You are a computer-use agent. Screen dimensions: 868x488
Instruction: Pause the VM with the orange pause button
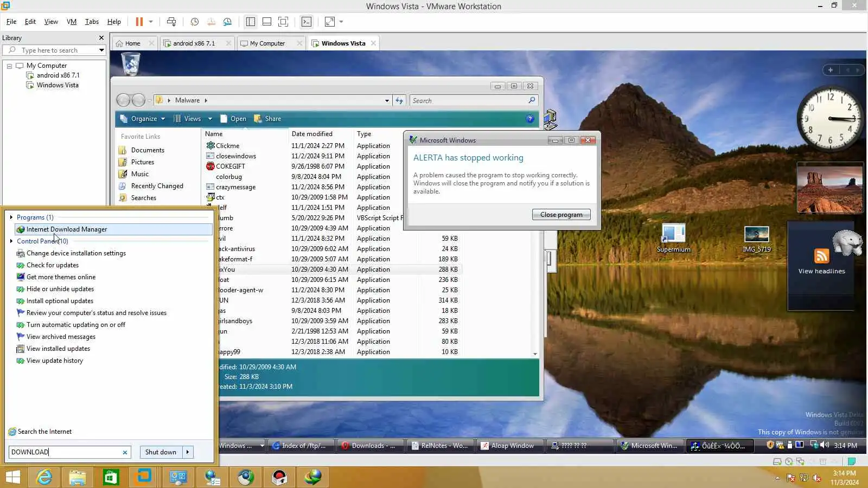[139, 22]
